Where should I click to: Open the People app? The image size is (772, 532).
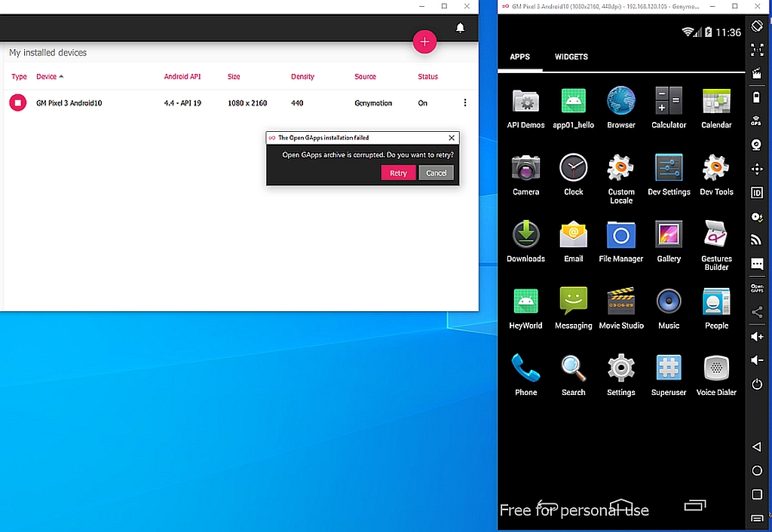[x=716, y=308]
